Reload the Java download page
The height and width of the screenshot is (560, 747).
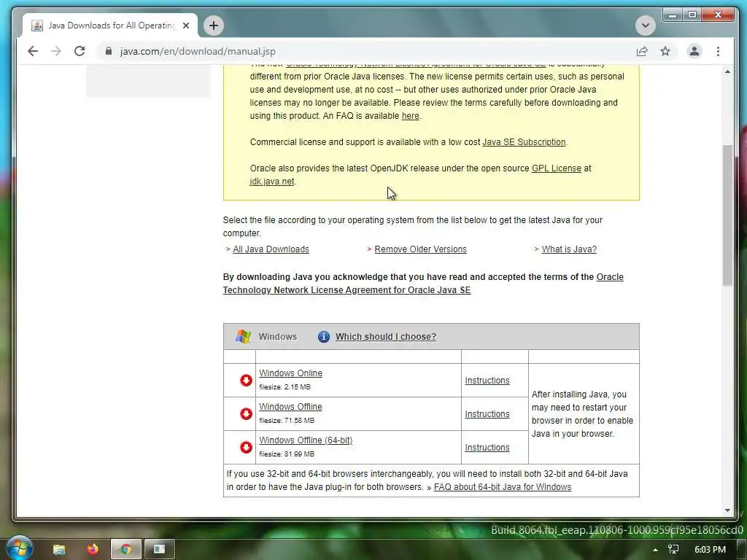click(80, 51)
